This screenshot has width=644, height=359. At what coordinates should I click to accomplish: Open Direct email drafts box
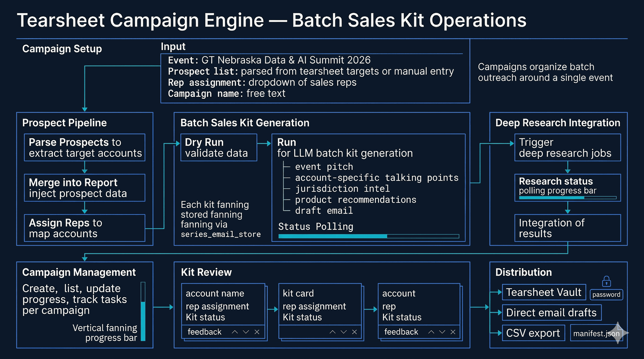pyautogui.click(x=552, y=312)
